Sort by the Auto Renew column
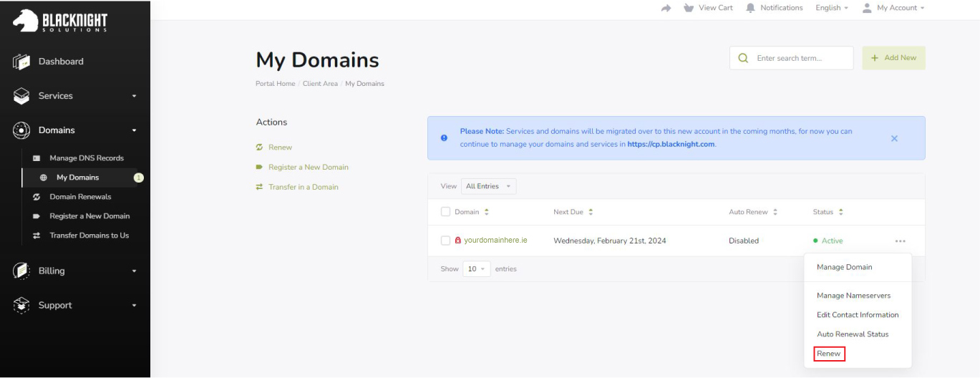Screen dimensions: 980x378 tap(753, 212)
